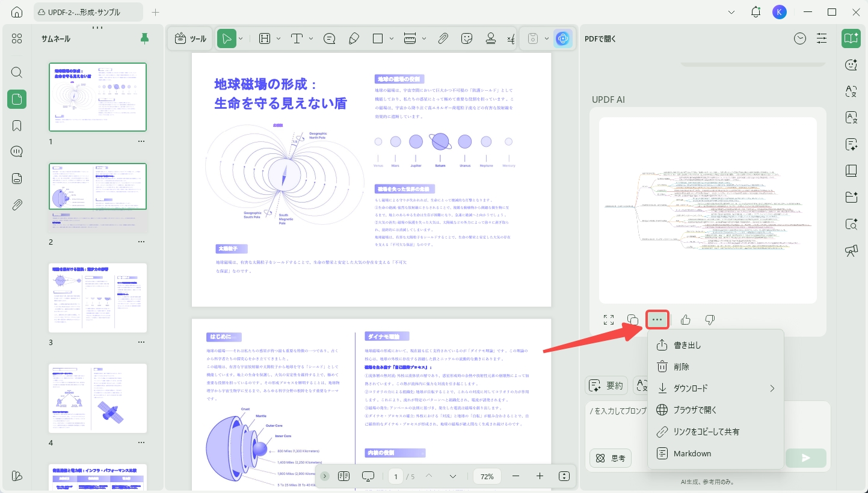Viewport: 868px width, 493px height.
Task: Open dropdown beside the rectangle tool
Action: (x=392, y=38)
